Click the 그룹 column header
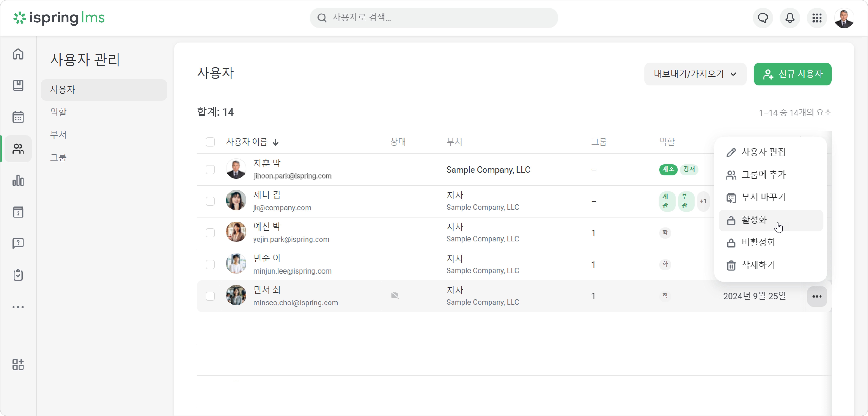This screenshot has width=868, height=416. tap(599, 142)
